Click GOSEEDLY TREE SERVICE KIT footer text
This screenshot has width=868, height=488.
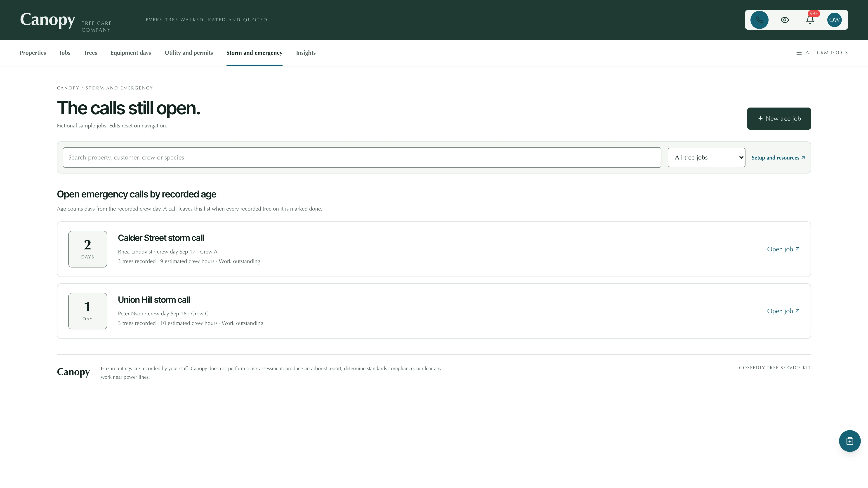(775, 368)
